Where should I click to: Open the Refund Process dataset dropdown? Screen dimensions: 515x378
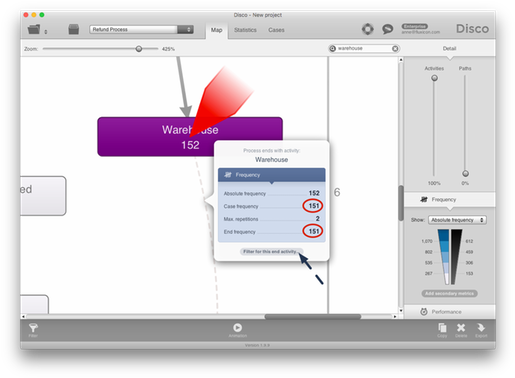(x=141, y=29)
